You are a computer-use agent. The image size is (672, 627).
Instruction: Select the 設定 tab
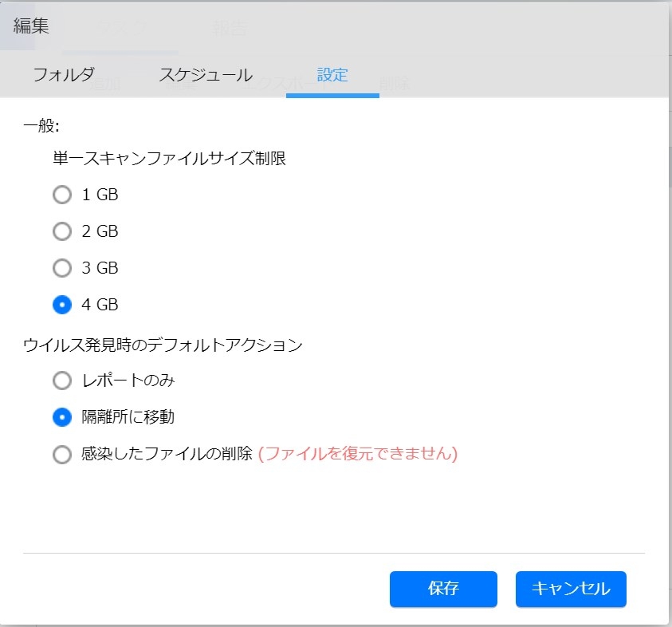coord(332,76)
